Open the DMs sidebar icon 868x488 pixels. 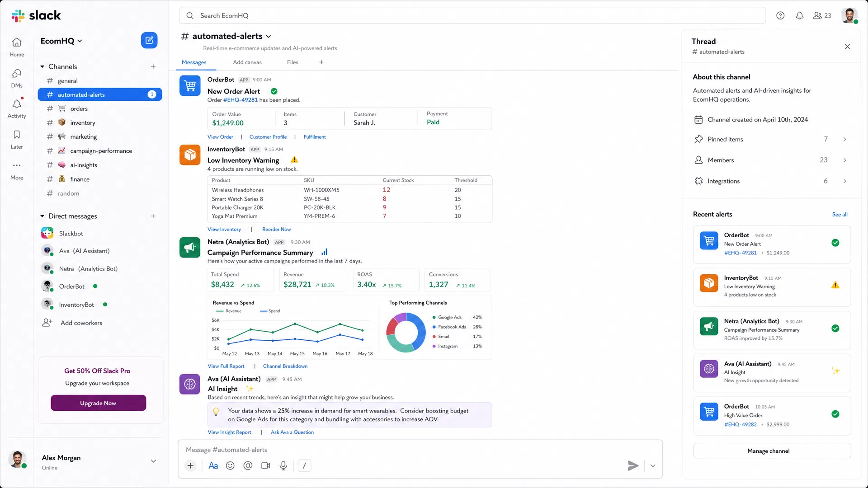[x=17, y=78]
